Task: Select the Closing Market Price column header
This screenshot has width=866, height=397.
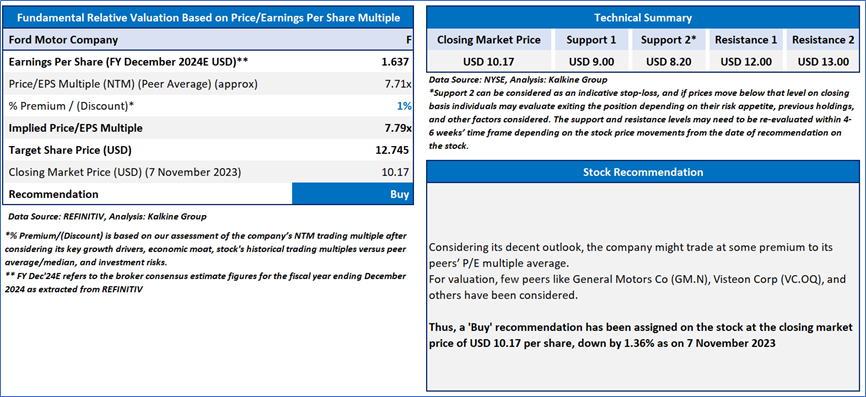Action: pos(488,40)
